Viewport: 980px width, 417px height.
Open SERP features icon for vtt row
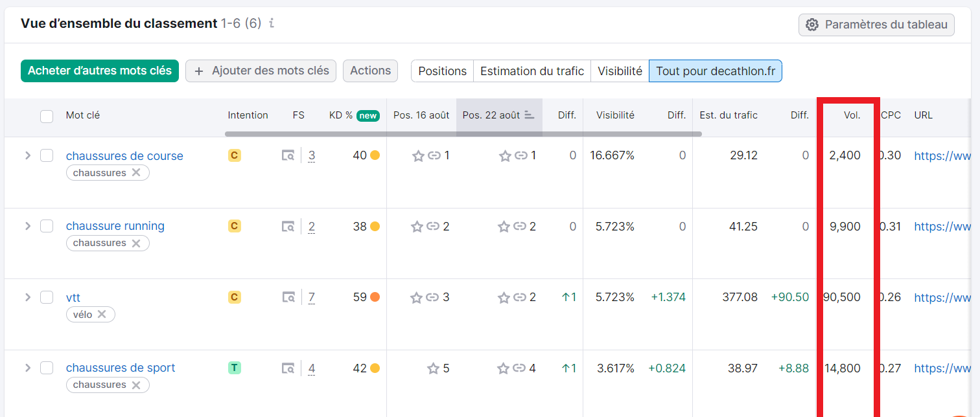288,297
